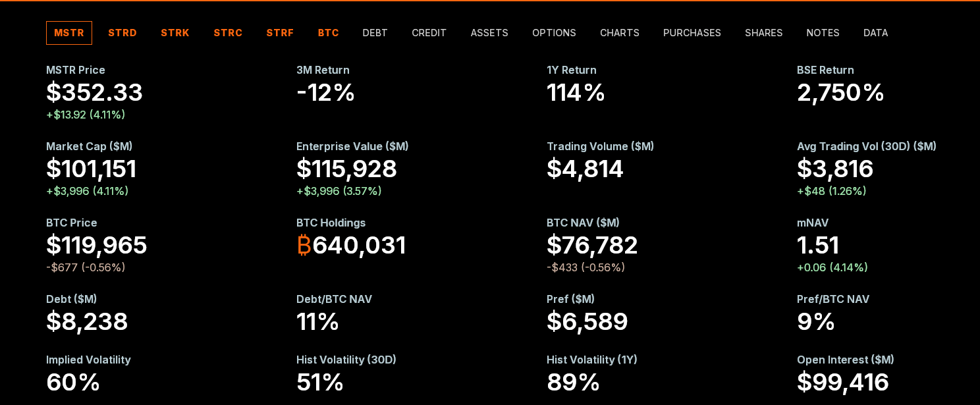
Task: Open the NOTES tab
Action: tap(823, 33)
